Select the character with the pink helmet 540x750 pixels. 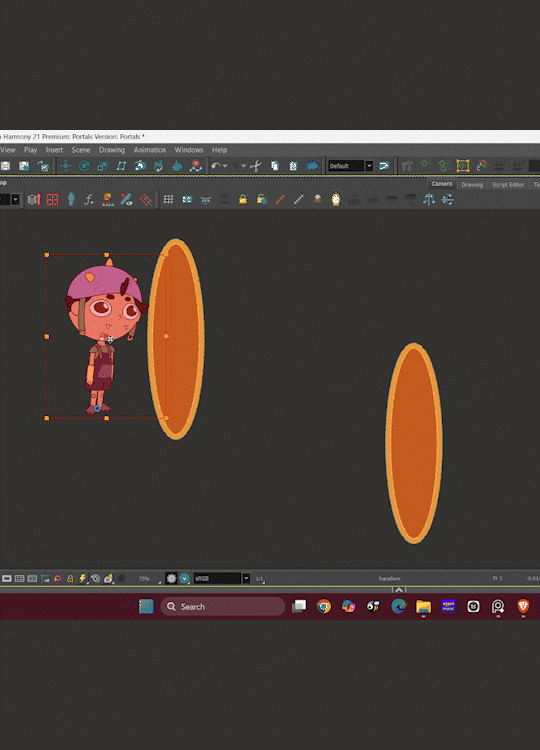click(105, 337)
